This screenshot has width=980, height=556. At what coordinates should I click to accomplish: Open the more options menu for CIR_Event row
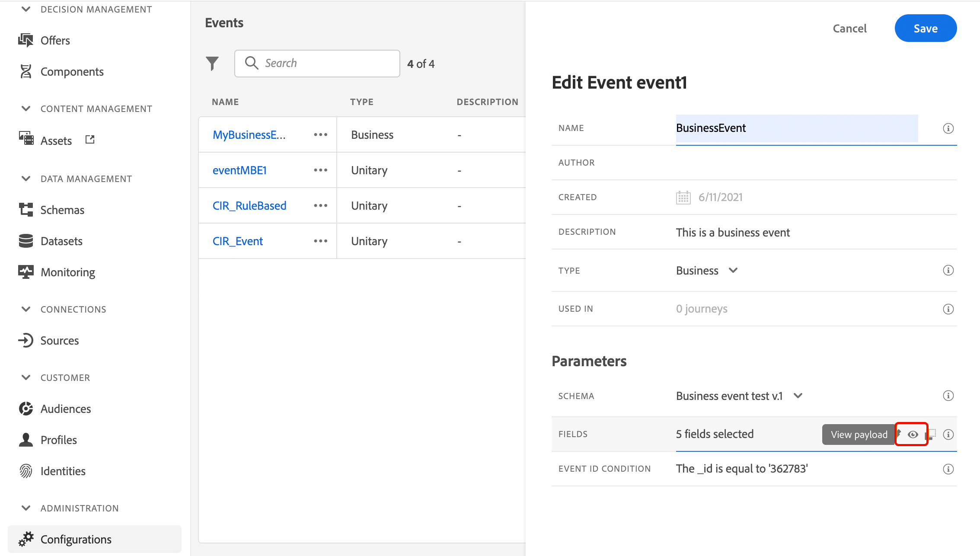tap(320, 241)
